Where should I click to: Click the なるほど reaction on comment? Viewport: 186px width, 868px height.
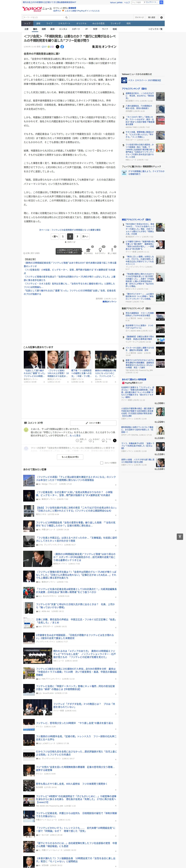[94, 440]
